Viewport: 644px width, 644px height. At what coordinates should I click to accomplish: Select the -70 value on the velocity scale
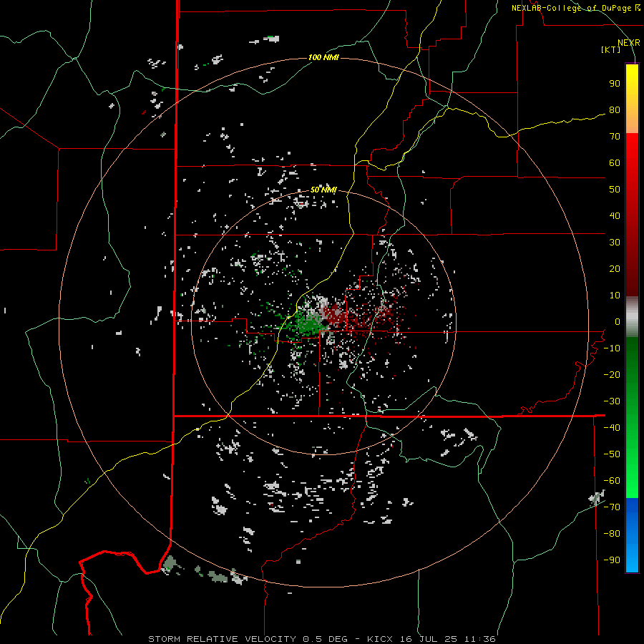point(612,507)
